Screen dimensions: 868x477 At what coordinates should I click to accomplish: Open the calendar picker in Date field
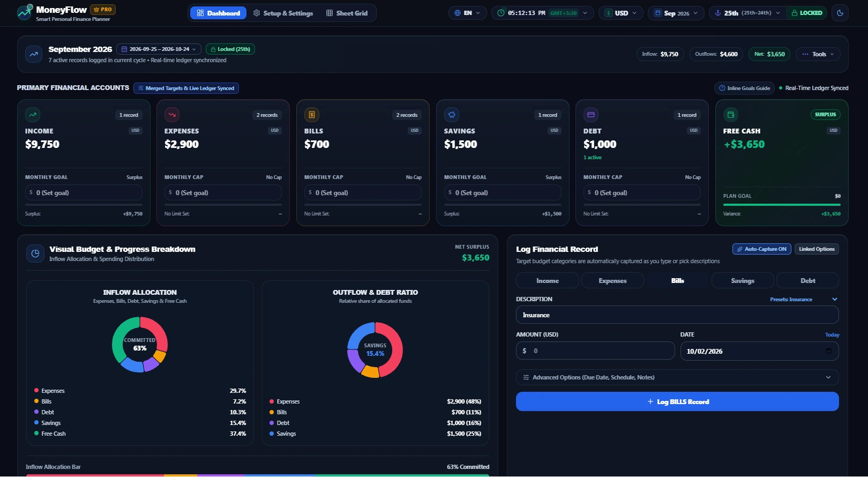pyautogui.click(x=829, y=351)
